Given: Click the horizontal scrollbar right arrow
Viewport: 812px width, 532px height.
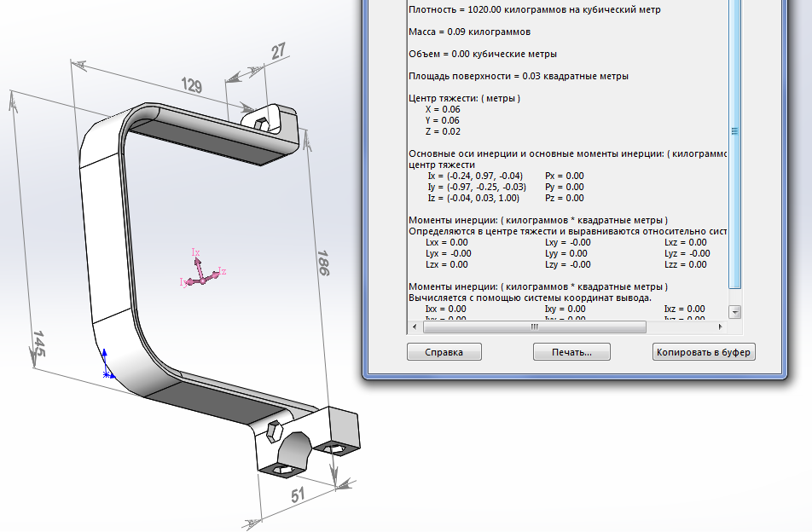Looking at the screenshot, I should tap(722, 327).
